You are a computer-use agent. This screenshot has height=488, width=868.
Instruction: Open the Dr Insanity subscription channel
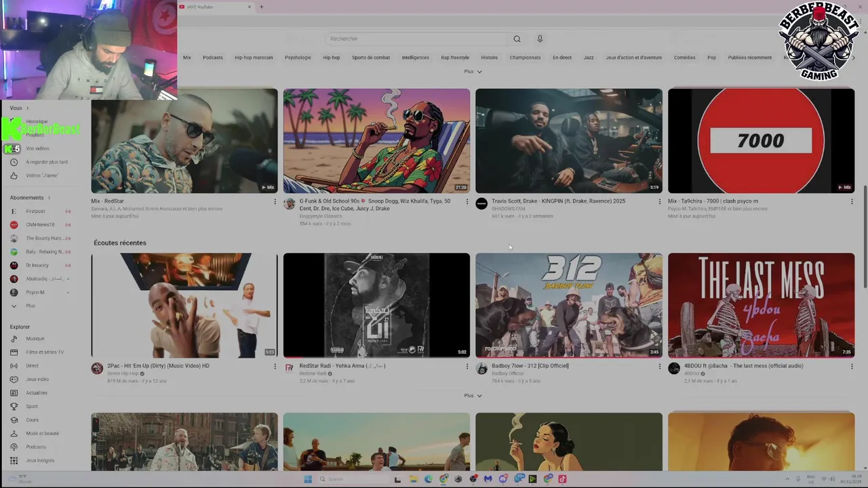point(37,265)
